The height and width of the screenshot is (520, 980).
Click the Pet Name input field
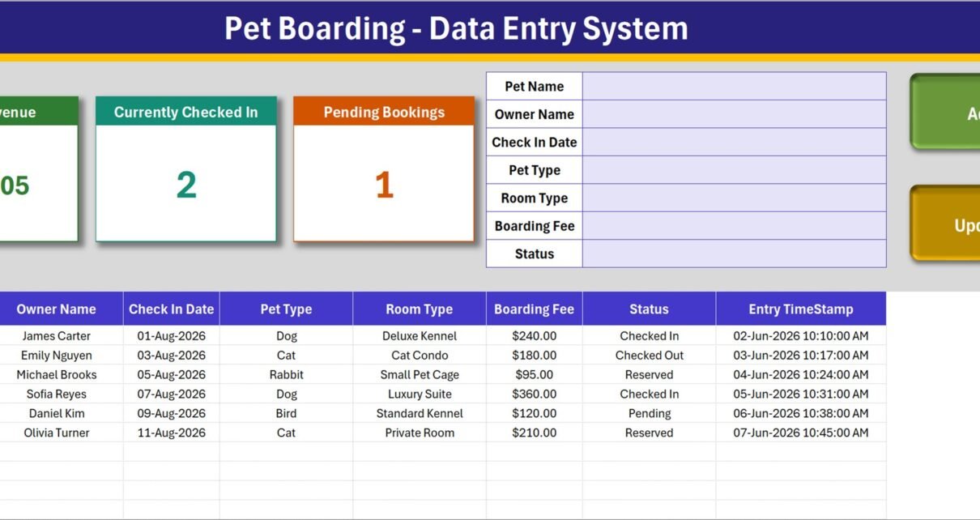pos(734,87)
